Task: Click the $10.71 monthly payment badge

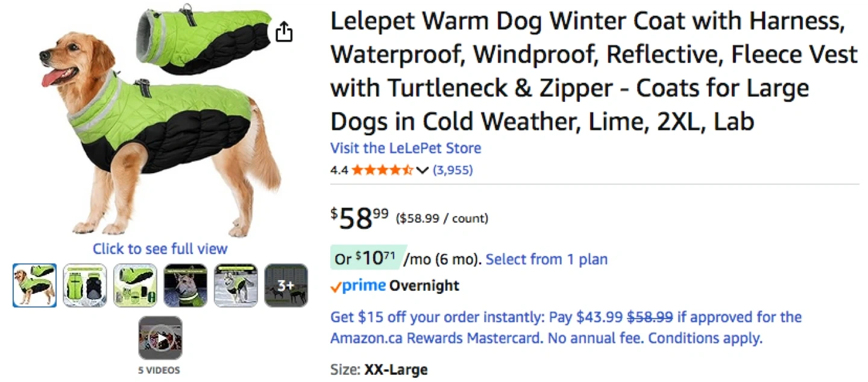Action: 365,259
